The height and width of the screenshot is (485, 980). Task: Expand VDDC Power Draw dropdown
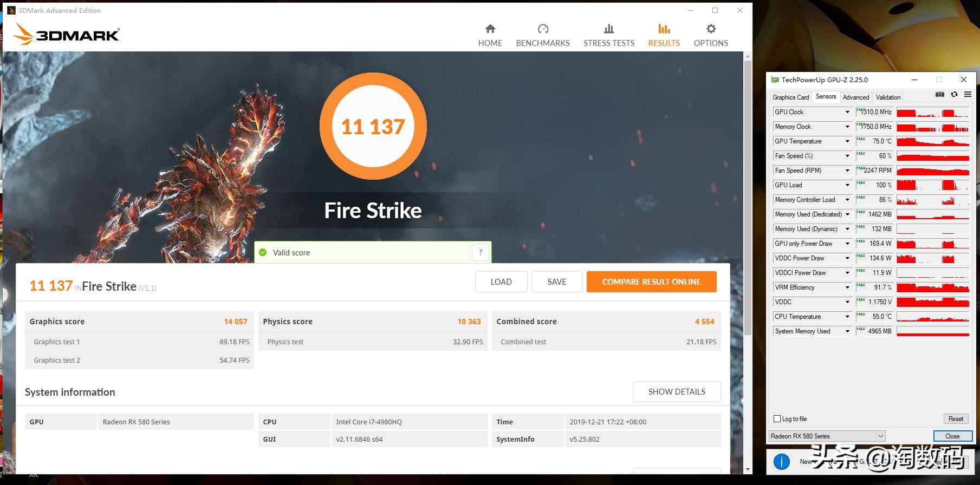847,258
